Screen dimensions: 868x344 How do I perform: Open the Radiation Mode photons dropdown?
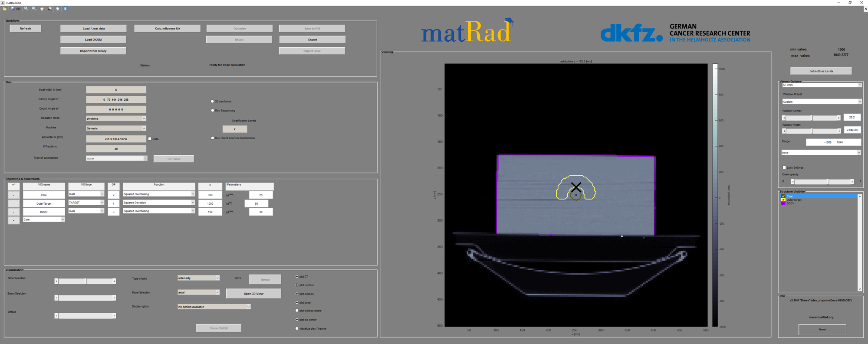click(116, 118)
